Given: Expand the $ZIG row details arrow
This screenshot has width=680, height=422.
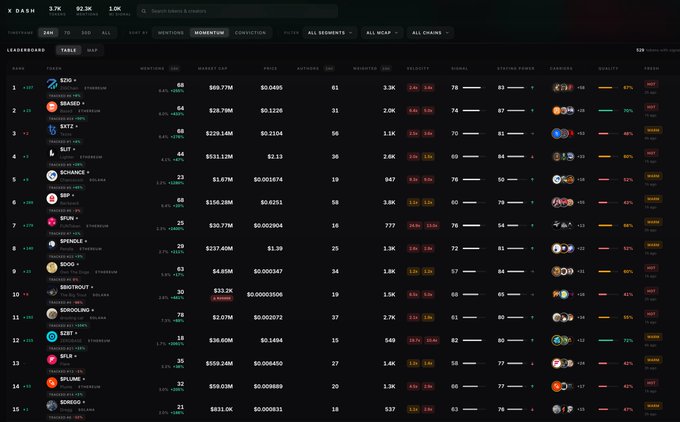Looking at the screenshot, I should 75,81.
